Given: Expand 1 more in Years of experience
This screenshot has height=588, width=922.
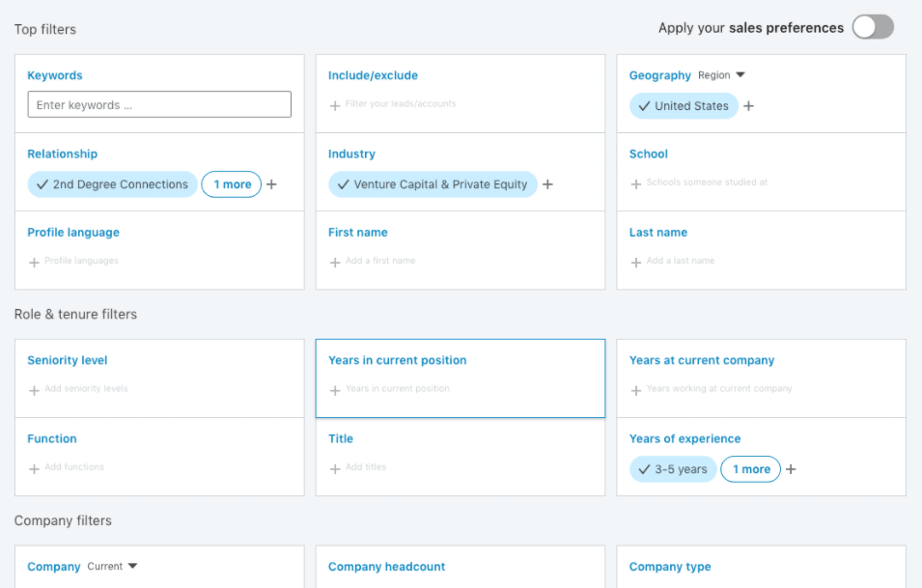Looking at the screenshot, I should pyautogui.click(x=751, y=469).
